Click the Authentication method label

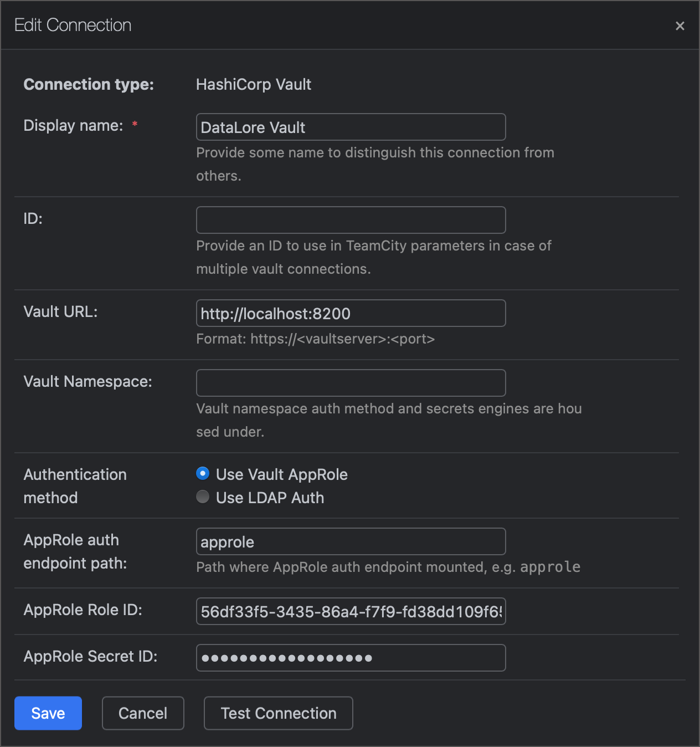point(75,485)
